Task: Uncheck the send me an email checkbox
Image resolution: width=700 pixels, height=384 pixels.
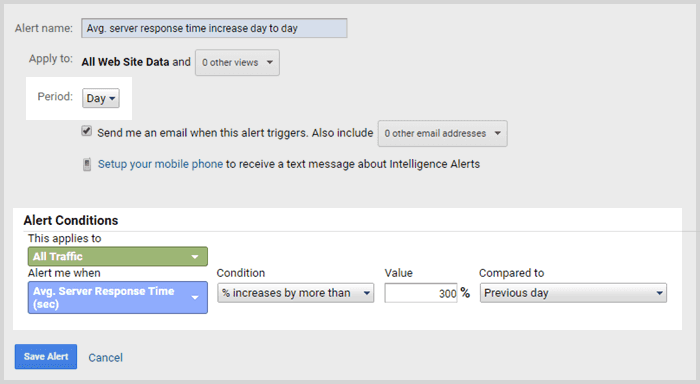Action: [x=87, y=131]
